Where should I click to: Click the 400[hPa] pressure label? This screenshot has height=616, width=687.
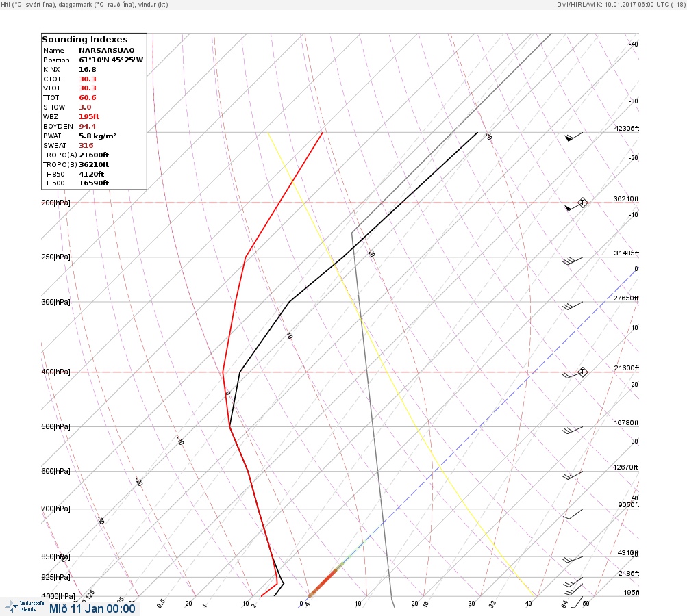[x=55, y=372]
